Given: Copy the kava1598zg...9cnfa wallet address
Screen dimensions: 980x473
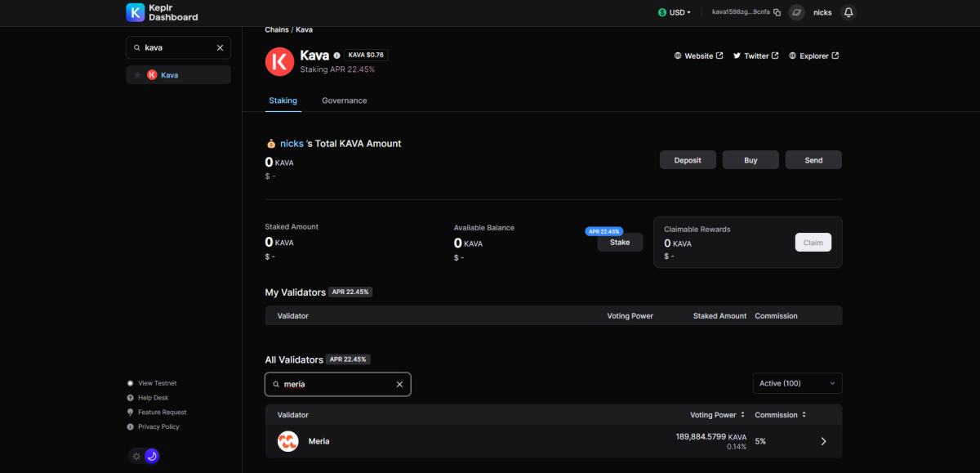Looking at the screenshot, I should click(777, 12).
